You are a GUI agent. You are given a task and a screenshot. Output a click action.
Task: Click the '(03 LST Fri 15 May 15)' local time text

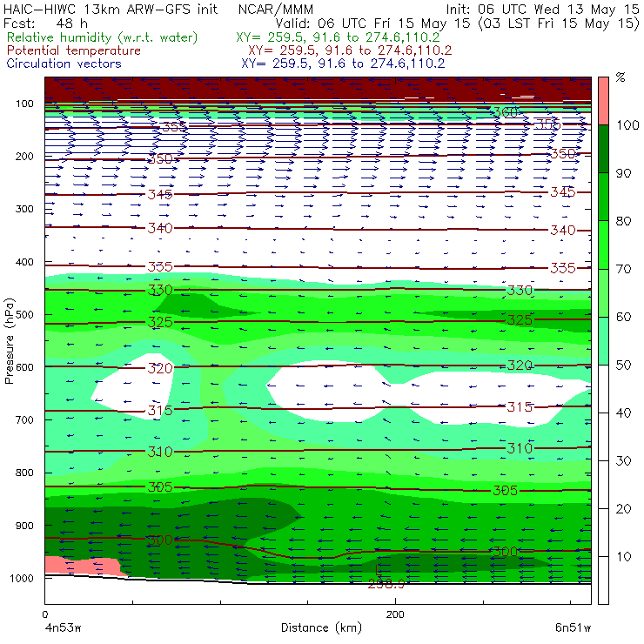click(x=559, y=23)
